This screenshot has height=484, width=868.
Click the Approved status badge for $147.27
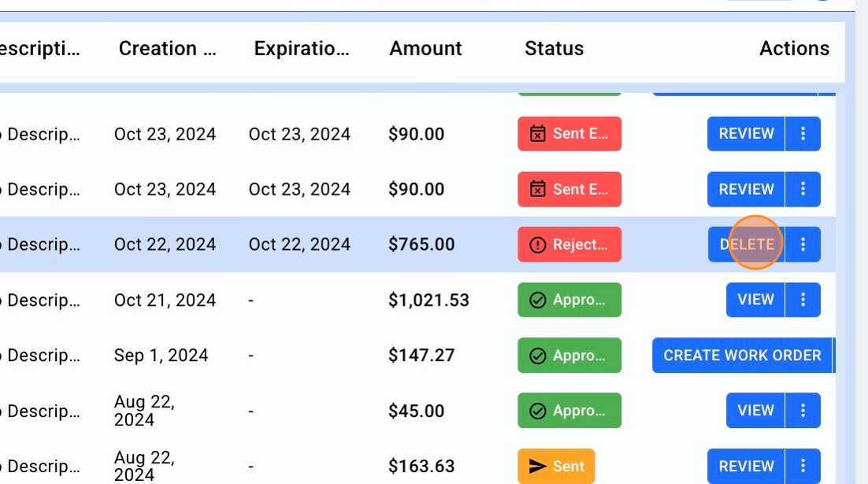[x=569, y=356]
